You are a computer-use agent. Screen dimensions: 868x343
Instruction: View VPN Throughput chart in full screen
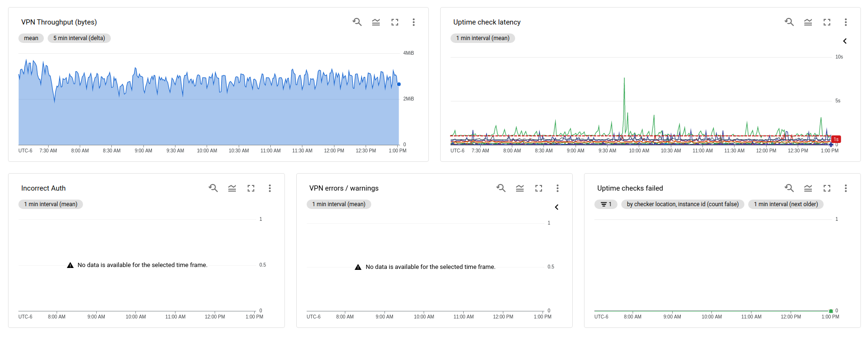point(395,22)
